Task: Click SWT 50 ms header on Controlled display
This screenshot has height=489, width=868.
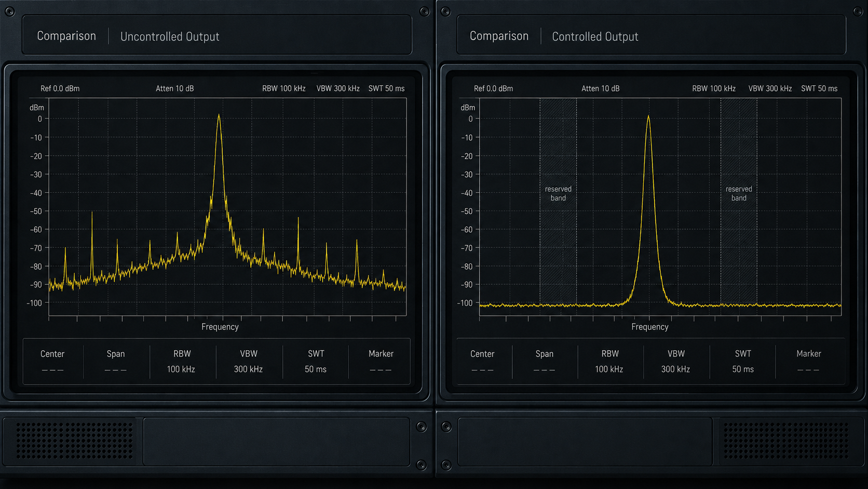Action: point(819,88)
